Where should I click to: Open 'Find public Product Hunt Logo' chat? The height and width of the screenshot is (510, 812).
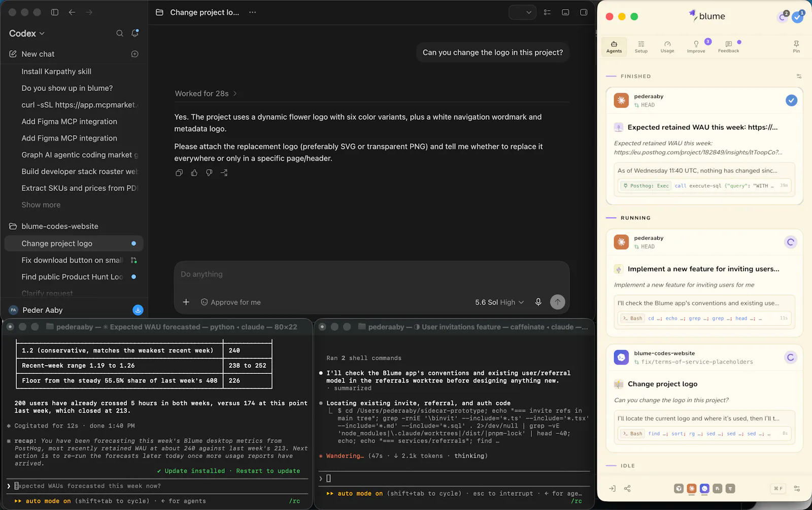(x=72, y=277)
